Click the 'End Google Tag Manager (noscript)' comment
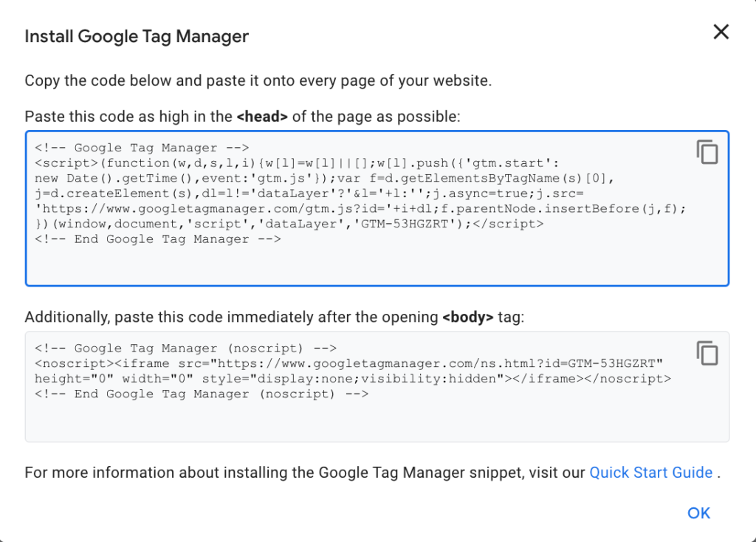This screenshot has width=756, height=542. tap(201, 394)
